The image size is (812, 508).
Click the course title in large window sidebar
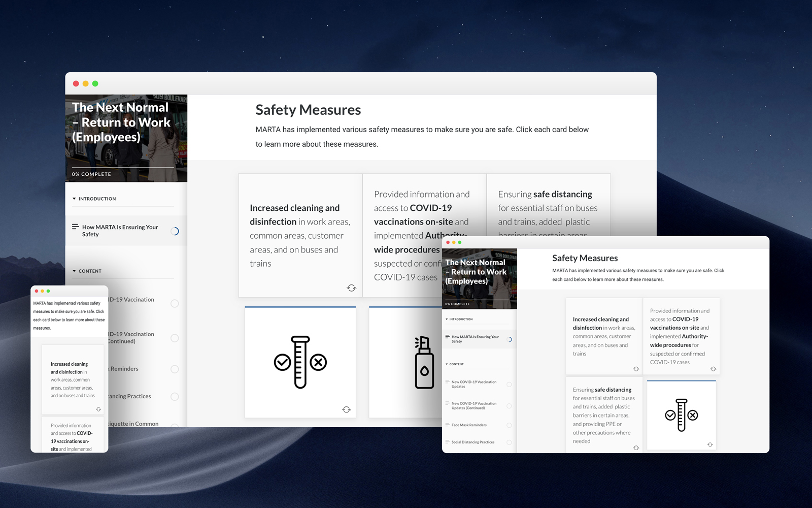click(x=121, y=122)
